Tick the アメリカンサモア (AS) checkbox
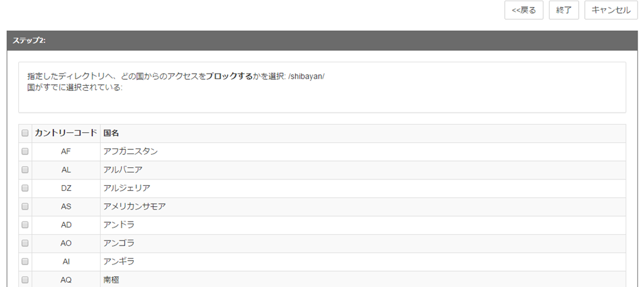The width and height of the screenshot is (644, 287). click(x=25, y=206)
